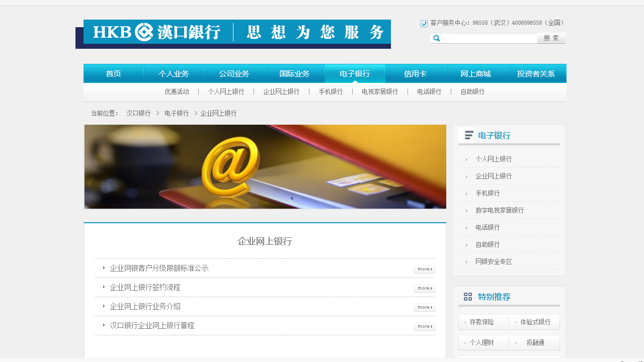Select the 网上商城 tab
The height and width of the screenshot is (362, 644).
pyautogui.click(x=475, y=73)
